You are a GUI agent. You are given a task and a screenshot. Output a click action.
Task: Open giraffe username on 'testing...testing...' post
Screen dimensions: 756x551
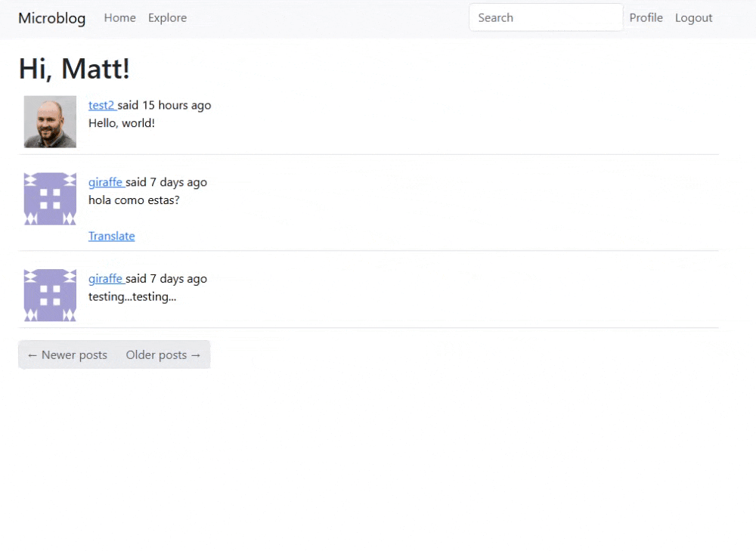(105, 279)
